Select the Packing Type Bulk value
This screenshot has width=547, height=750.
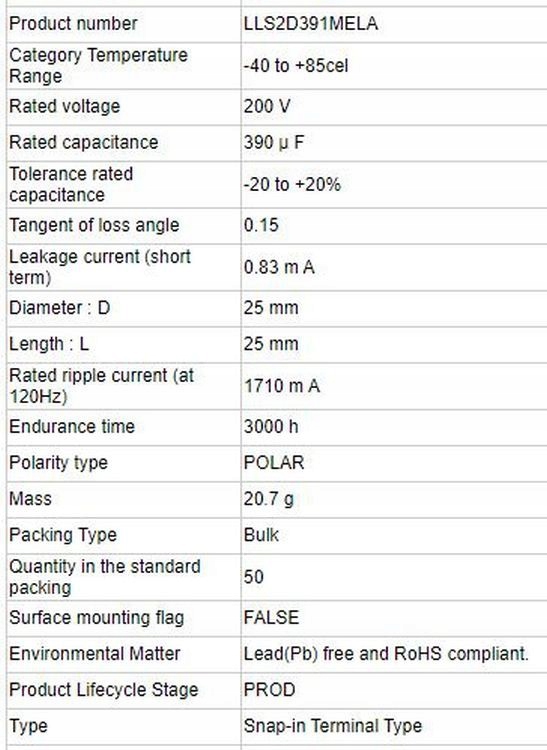click(261, 535)
